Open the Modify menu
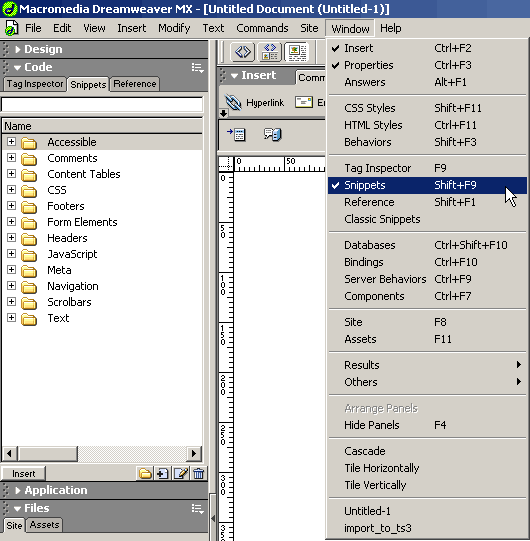The image size is (530, 541). click(x=174, y=28)
